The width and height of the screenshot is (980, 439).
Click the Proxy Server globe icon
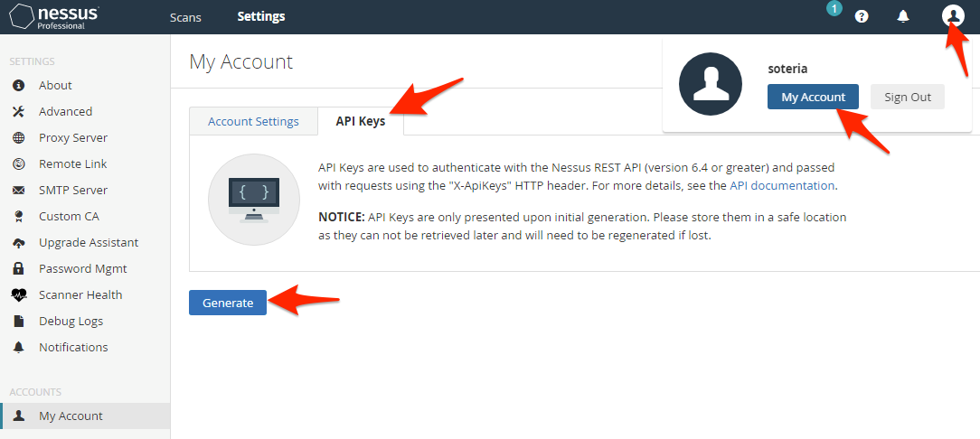click(19, 138)
